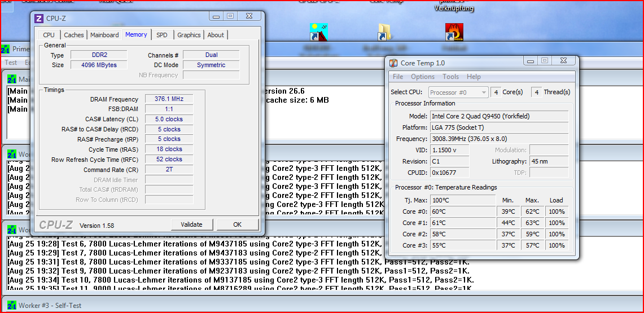Screen dimensions: 644x313
Task: Click the Model field Intel Core 2 Quad Q9450
Action: (500, 116)
